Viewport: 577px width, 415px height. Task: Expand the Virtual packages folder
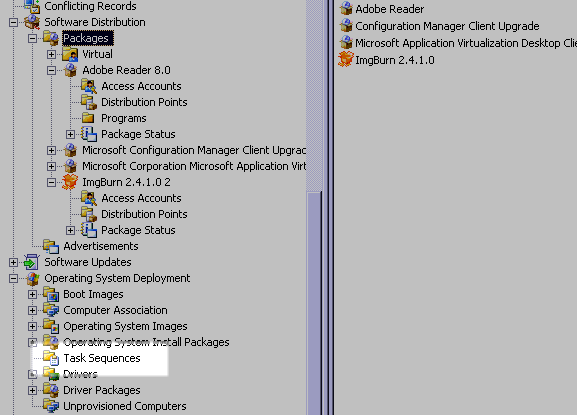pyautogui.click(x=52, y=54)
